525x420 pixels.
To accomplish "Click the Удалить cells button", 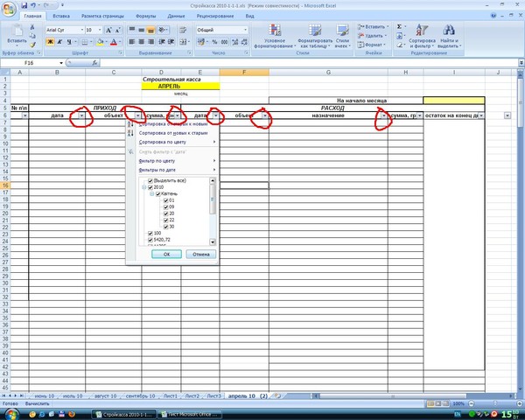I will pos(372,36).
